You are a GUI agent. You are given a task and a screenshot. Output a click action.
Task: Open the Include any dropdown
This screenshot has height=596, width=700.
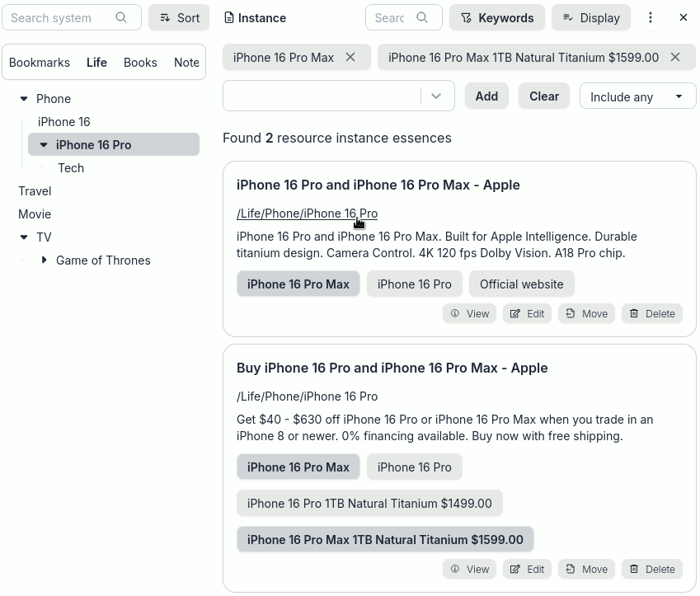point(638,96)
